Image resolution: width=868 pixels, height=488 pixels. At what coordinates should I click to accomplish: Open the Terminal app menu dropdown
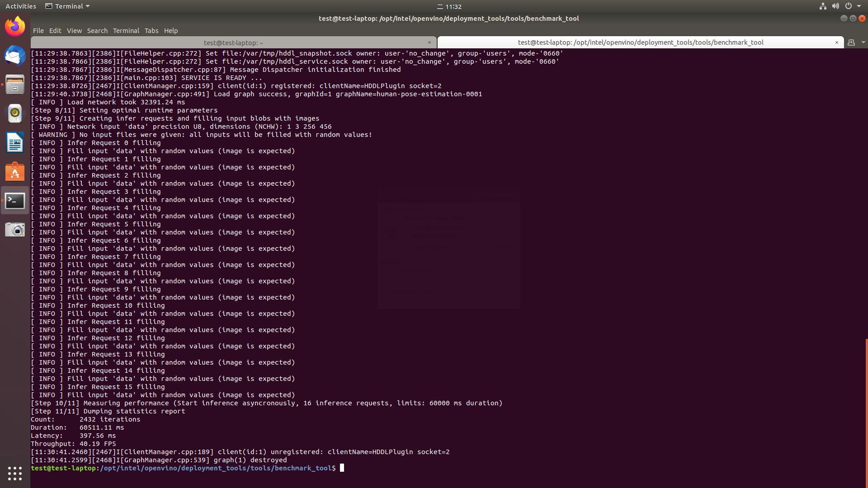pyautogui.click(x=68, y=6)
